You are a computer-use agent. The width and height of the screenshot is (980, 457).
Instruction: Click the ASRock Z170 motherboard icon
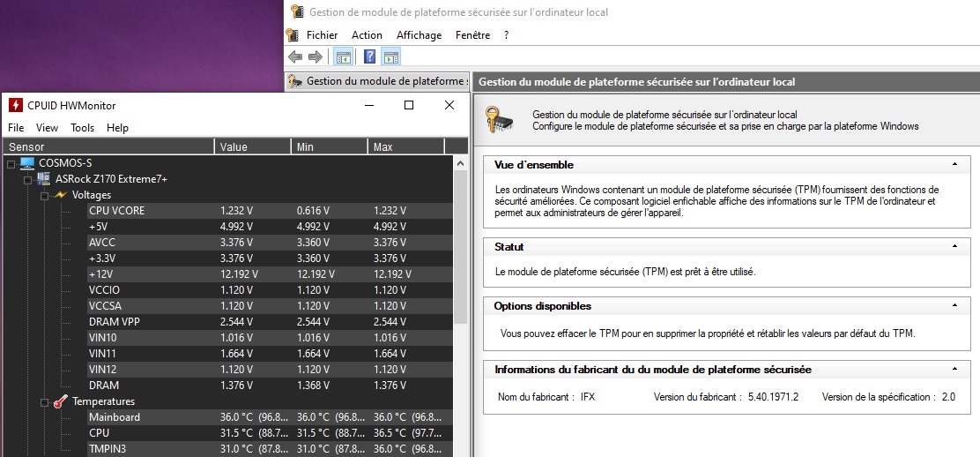(43, 179)
